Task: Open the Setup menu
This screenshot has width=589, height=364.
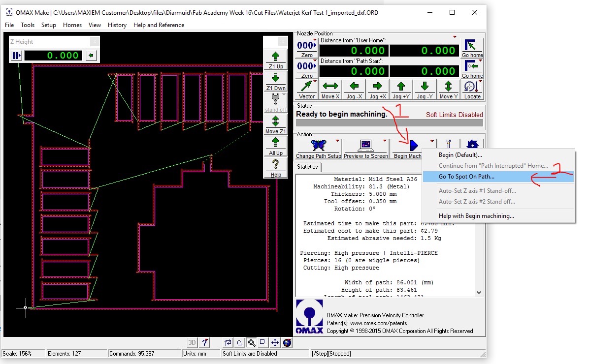Action: (48, 25)
